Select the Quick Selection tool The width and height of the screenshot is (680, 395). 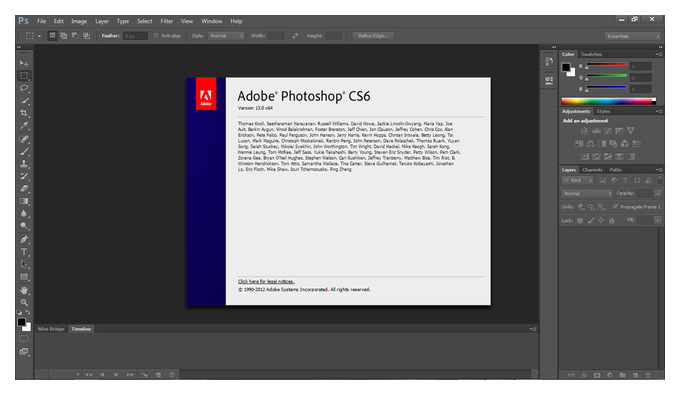point(24,101)
